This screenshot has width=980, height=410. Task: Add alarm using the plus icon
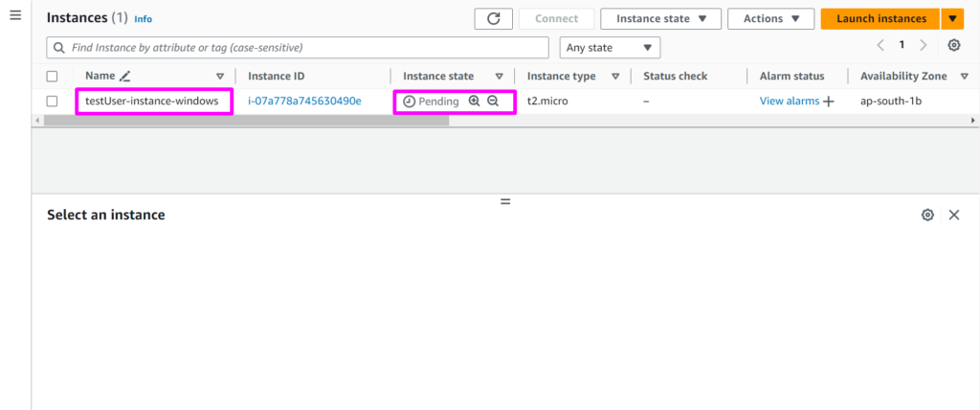click(x=829, y=101)
